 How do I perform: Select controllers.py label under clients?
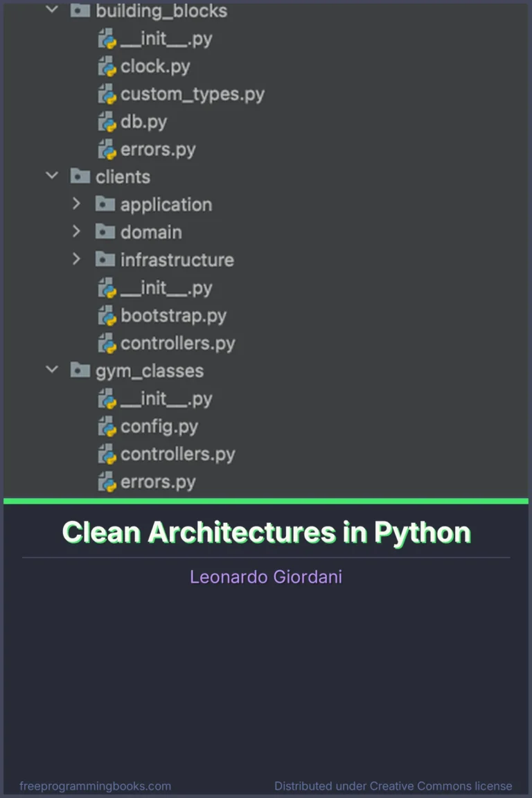(x=177, y=344)
